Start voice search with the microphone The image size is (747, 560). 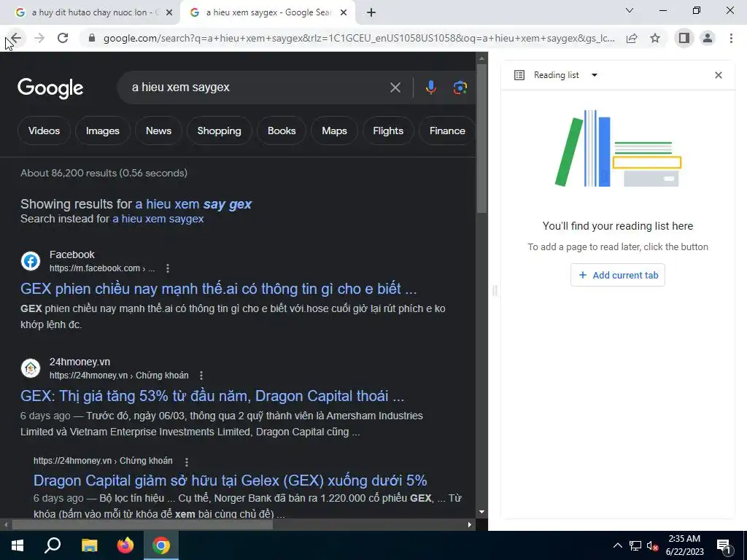tap(430, 87)
